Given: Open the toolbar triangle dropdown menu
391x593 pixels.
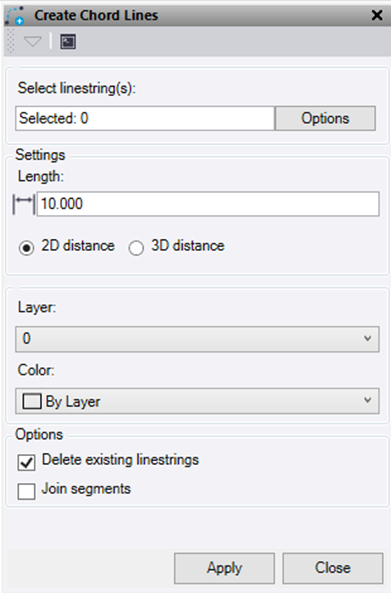Looking at the screenshot, I should [33, 41].
